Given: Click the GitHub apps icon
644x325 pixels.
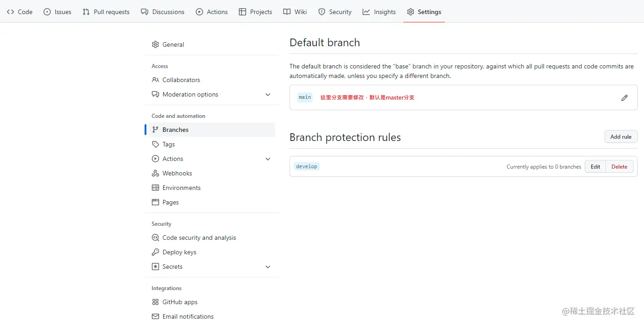Looking at the screenshot, I should 155,302.
